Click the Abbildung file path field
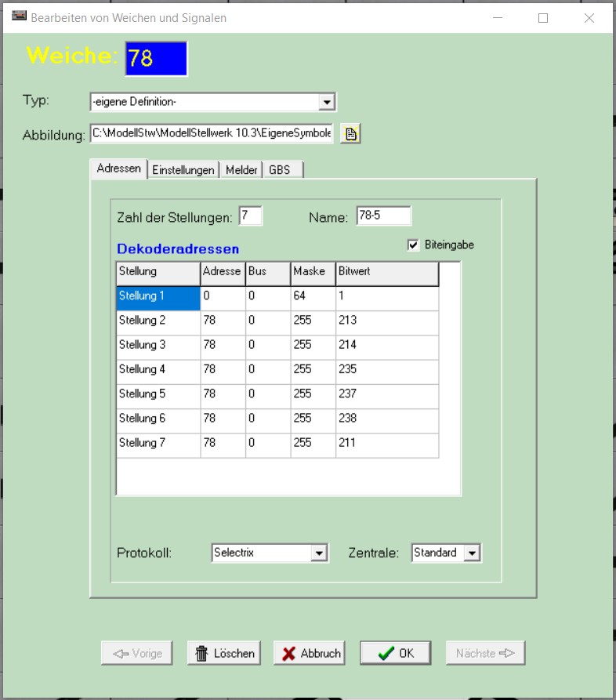The width and height of the screenshot is (616, 700). pyautogui.click(x=212, y=134)
